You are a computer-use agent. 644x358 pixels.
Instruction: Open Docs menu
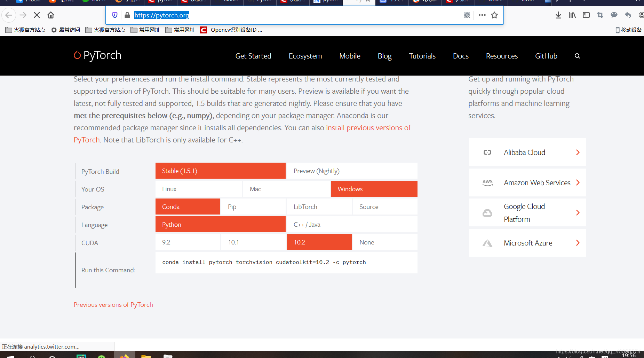coord(461,56)
